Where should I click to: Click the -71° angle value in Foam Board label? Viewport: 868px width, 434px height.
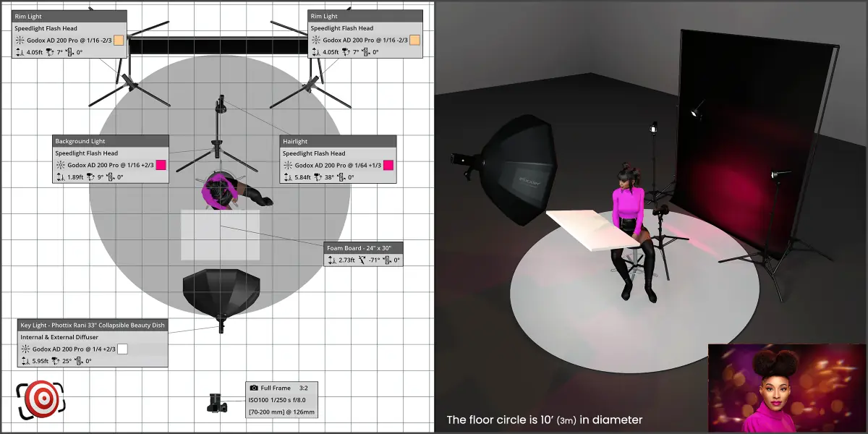374,260
